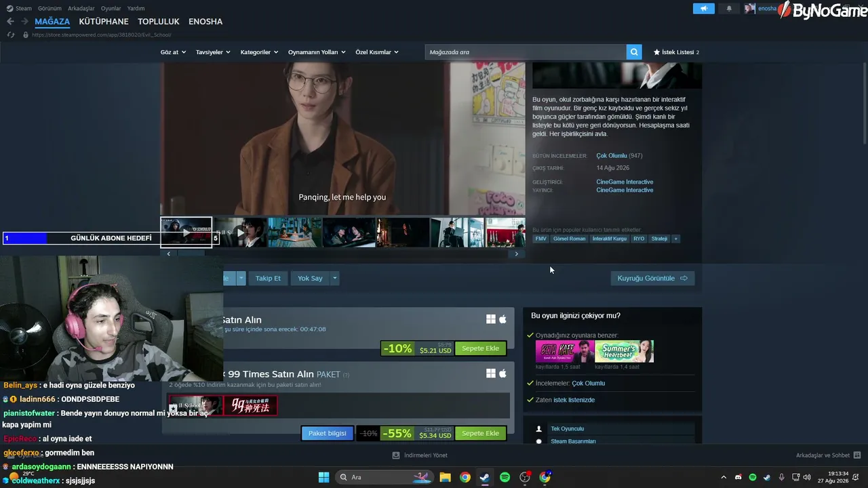The height and width of the screenshot is (488, 868).
Task: Click the İndirmeleri Yönet download icon
Action: point(396,455)
